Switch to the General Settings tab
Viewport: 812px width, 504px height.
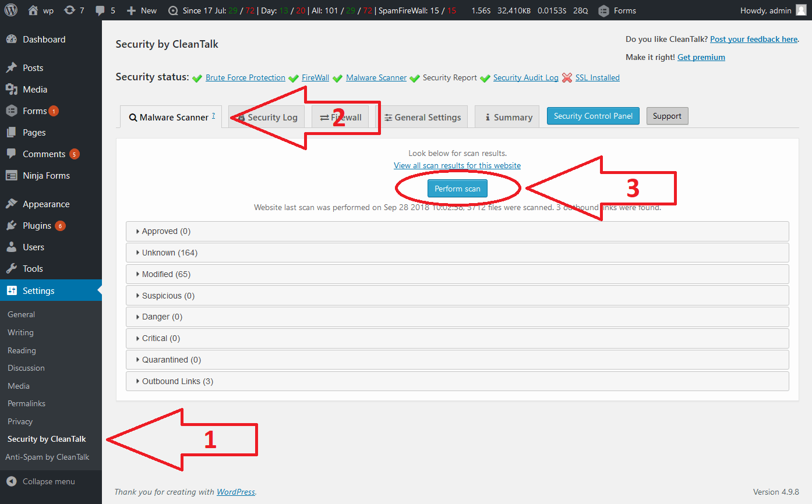pos(423,116)
